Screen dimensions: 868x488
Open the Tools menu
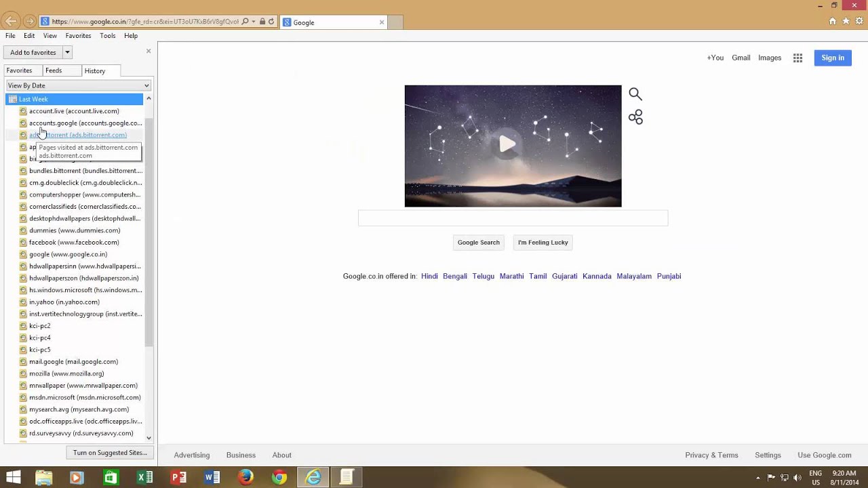pos(107,36)
